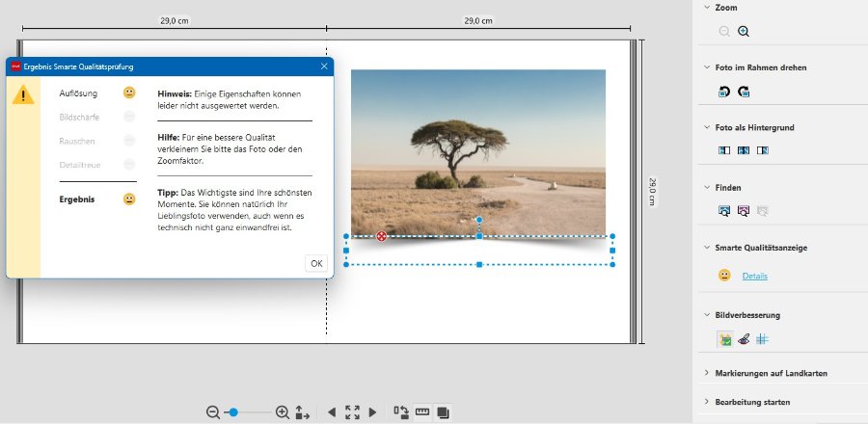Click the fit-to-screen arrows icon
The height and width of the screenshot is (424, 868).
click(x=352, y=411)
